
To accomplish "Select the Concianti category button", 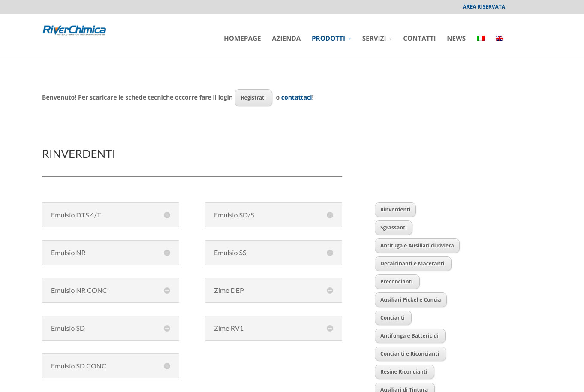I will [393, 318].
